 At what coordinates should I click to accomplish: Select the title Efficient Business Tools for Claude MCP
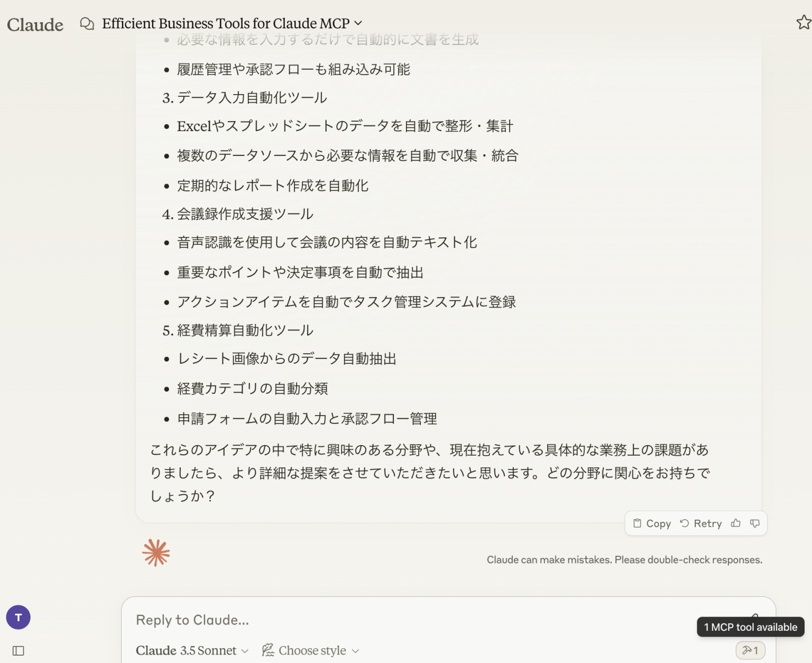pyautogui.click(x=226, y=23)
